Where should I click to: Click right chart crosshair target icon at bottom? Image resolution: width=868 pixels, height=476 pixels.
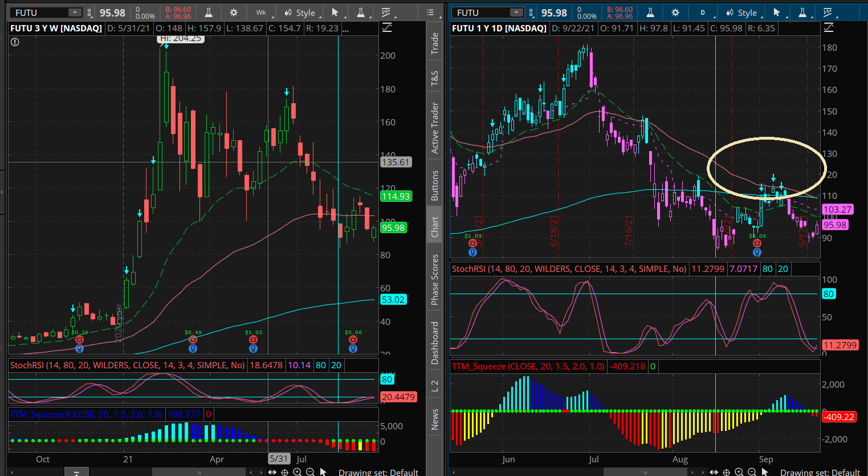[727, 472]
